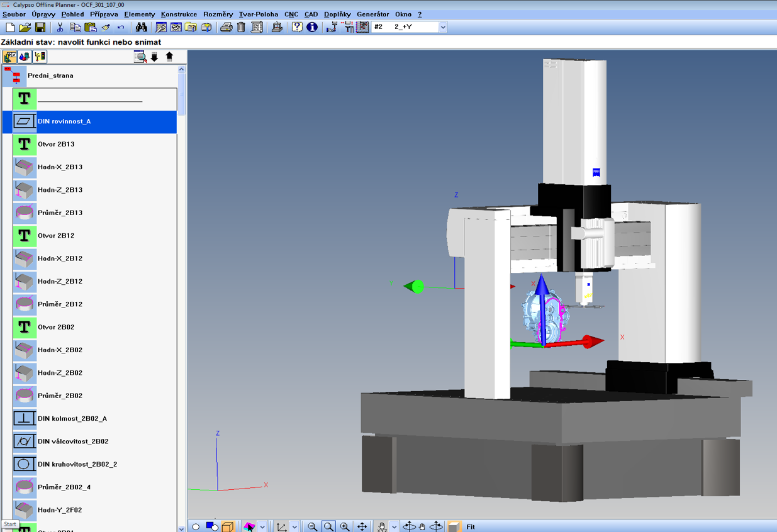Click the binoculars Find icon
777x532 pixels.
click(x=142, y=27)
